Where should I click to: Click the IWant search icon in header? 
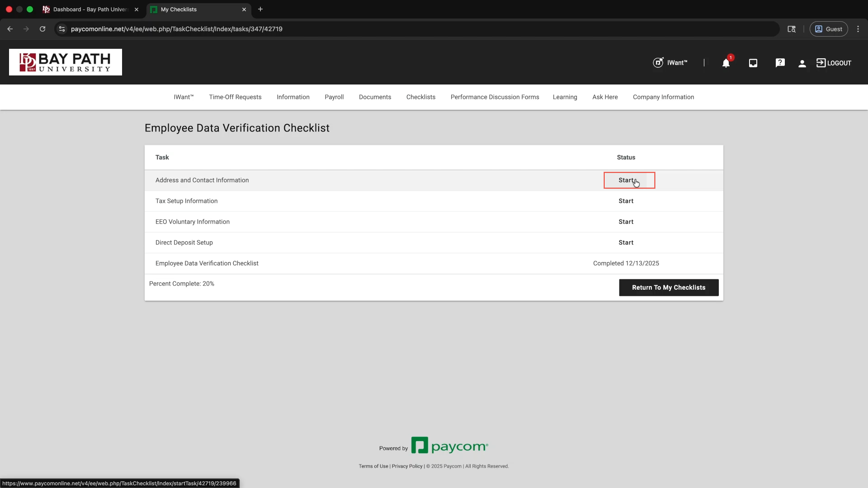click(658, 63)
